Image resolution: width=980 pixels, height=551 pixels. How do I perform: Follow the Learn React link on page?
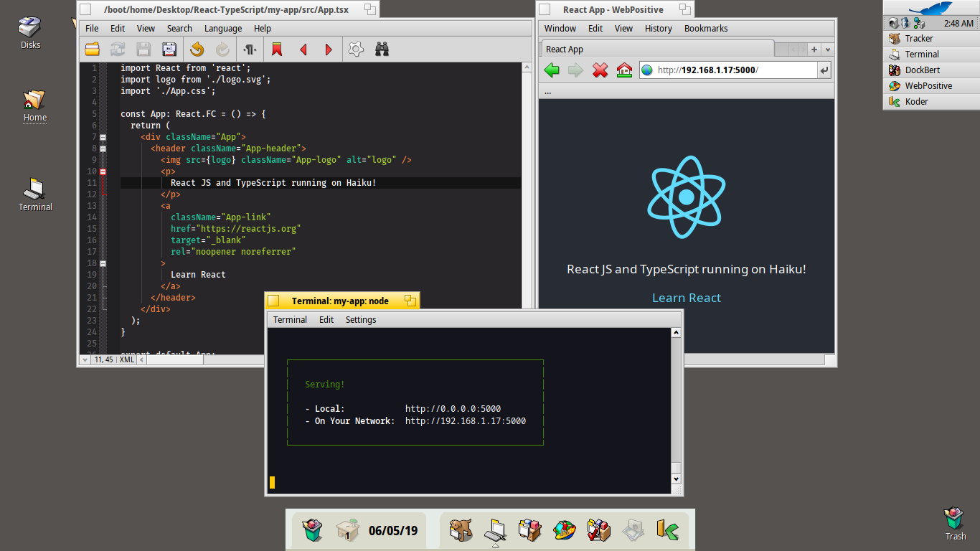687,298
